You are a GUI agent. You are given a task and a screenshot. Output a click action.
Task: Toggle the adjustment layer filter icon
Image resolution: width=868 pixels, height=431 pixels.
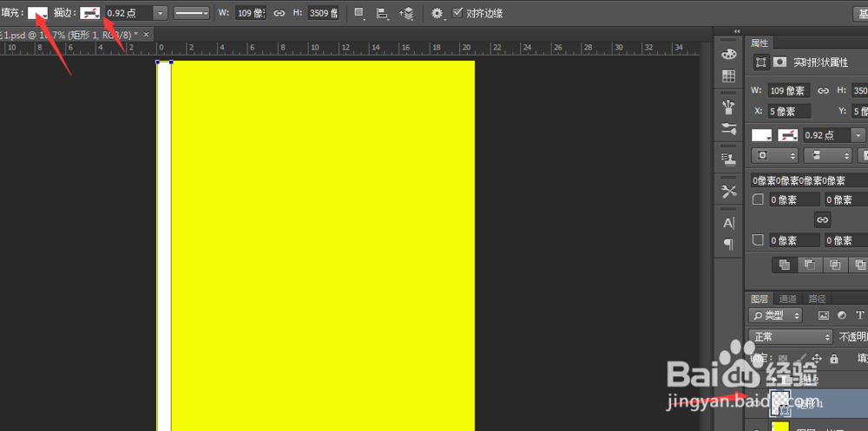(842, 316)
